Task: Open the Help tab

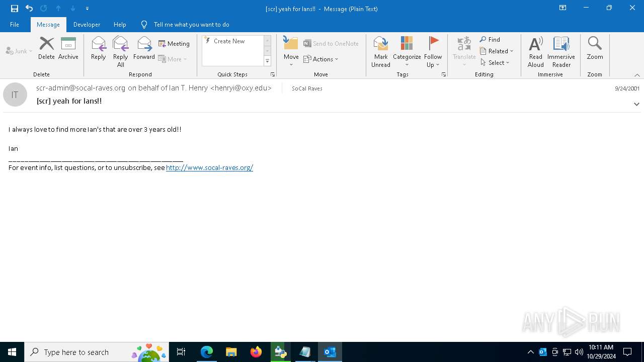Action: (x=120, y=25)
